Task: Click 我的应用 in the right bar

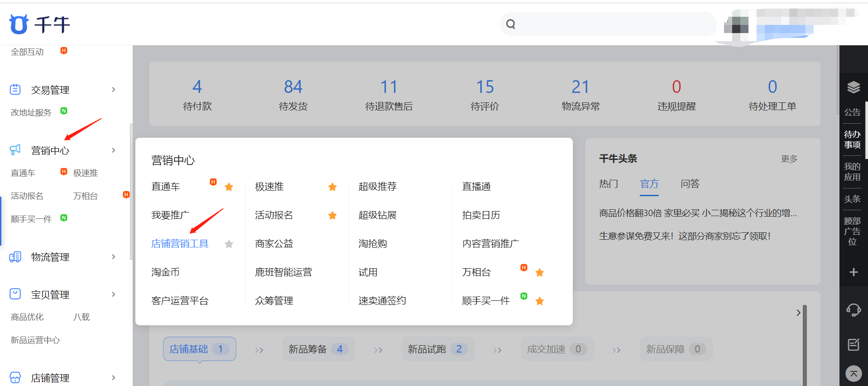Action: pos(852,172)
